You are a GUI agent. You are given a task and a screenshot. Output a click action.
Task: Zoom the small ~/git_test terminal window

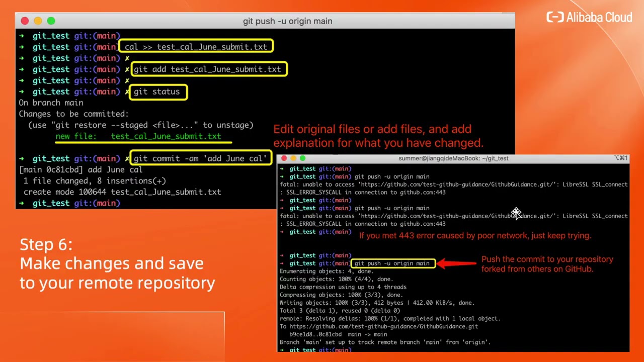[302, 158]
